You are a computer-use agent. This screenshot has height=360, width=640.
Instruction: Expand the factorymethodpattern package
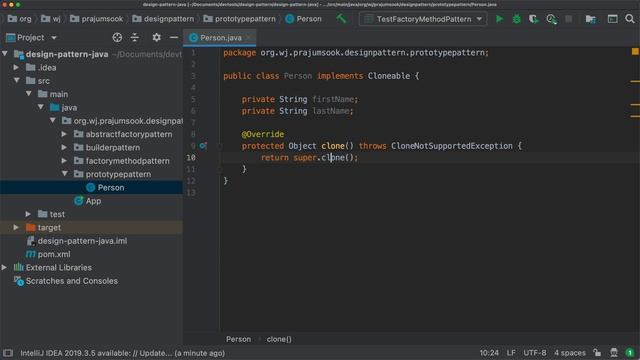coord(64,161)
